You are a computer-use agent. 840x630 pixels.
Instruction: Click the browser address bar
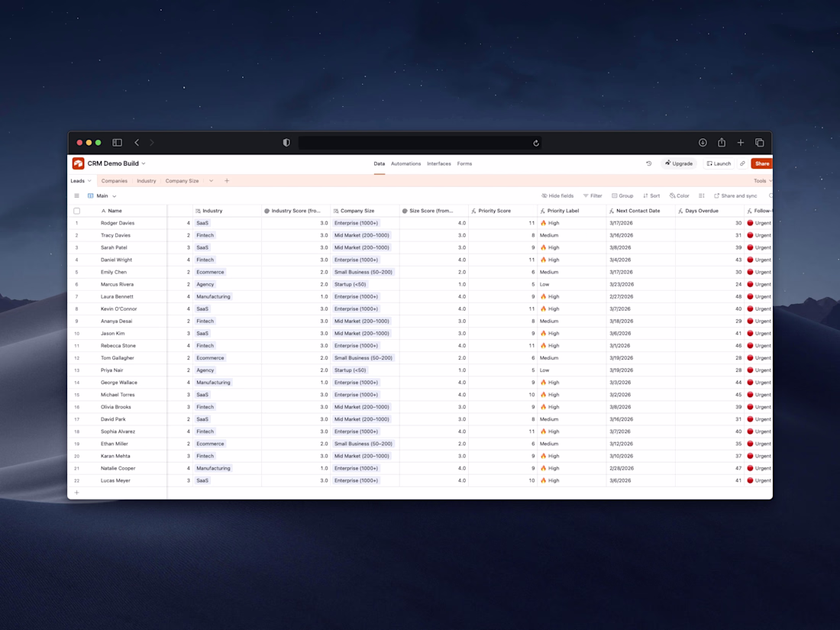point(419,143)
